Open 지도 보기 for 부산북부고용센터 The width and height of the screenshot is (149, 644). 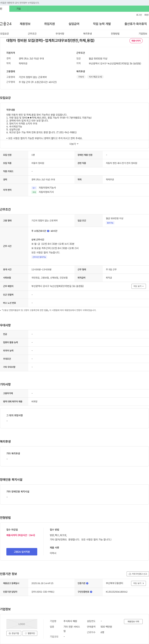point(138,583)
